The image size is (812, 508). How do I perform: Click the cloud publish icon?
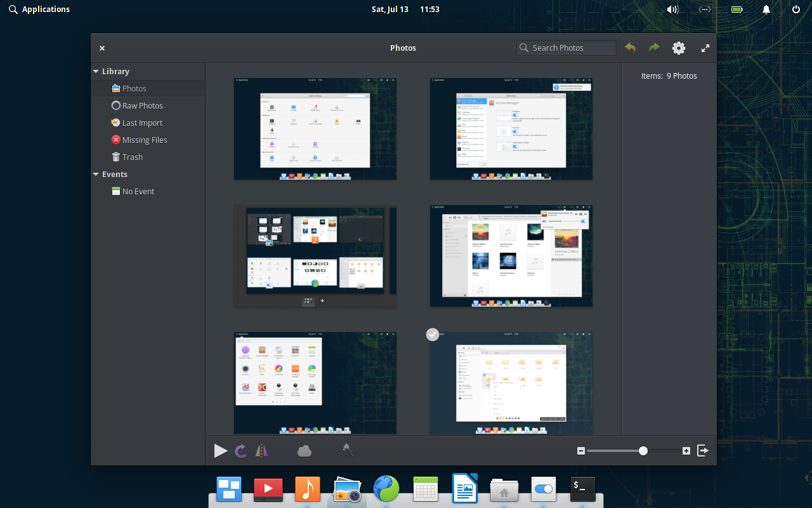click(304, 451)
